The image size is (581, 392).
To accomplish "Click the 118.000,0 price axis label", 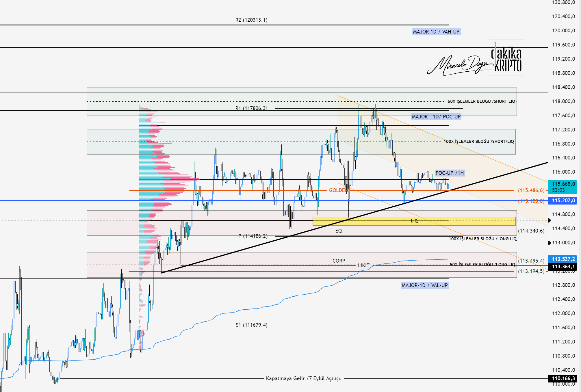I will click(563, 101).
